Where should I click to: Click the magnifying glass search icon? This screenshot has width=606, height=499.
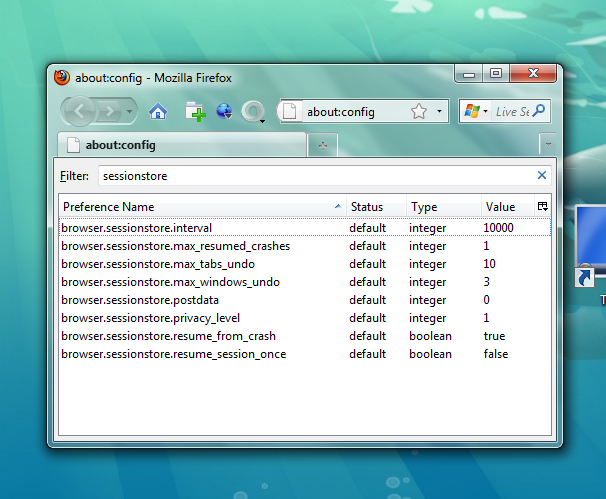pos(539,111)
